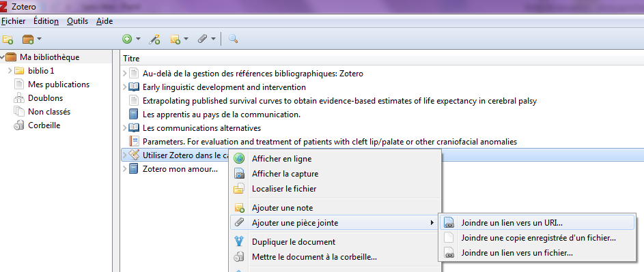Open the Outils menu

point(78,21)
